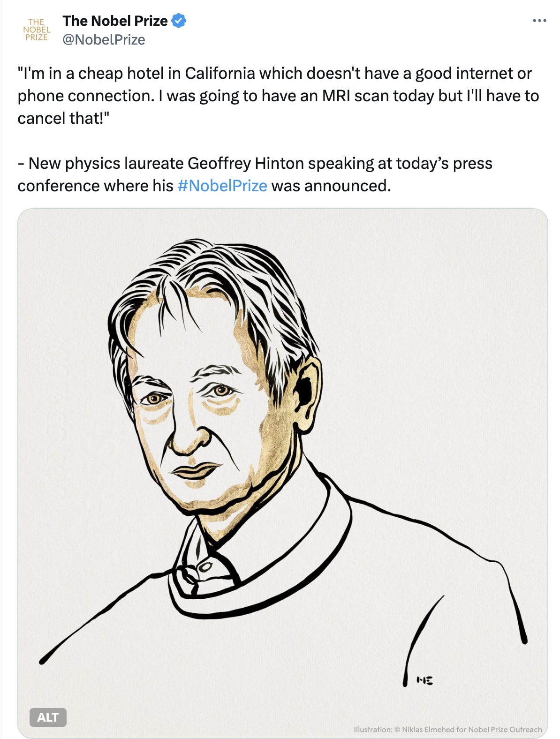Open the three-dot more options menu
The width and height of the screenshot is (560, 739).
pos(539,21)
